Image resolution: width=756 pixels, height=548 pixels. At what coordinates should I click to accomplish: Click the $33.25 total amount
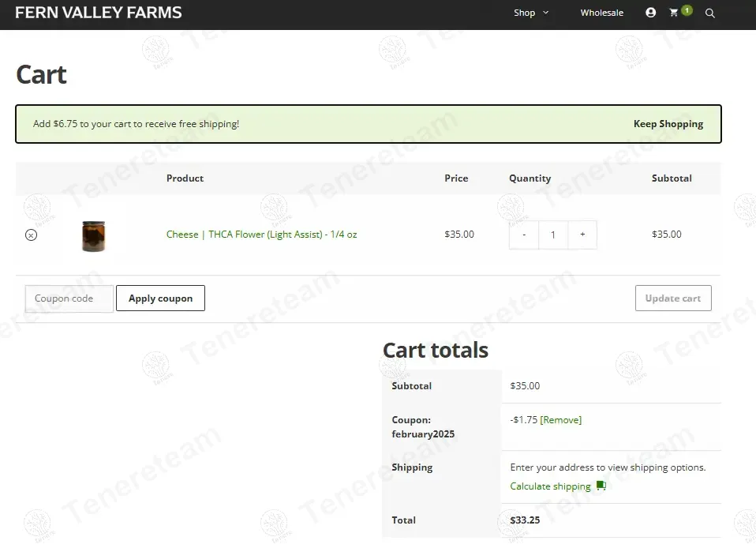coord(525,520)
